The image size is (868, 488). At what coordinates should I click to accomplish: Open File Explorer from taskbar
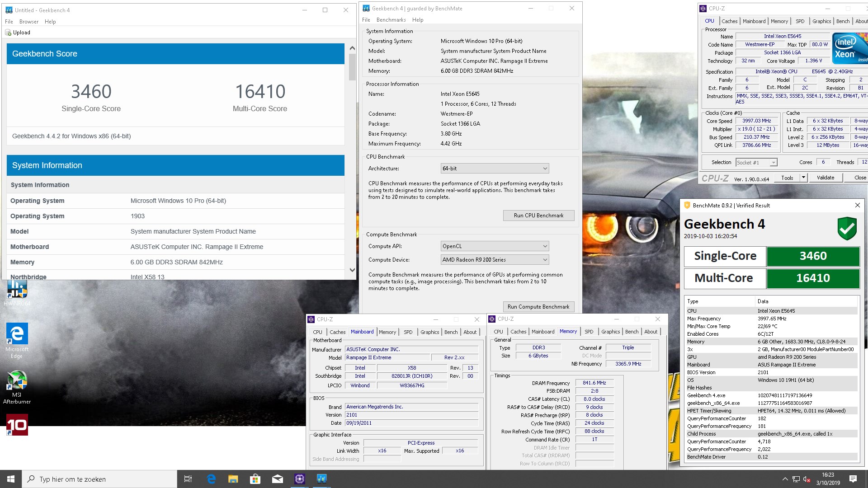coord(233,479)
